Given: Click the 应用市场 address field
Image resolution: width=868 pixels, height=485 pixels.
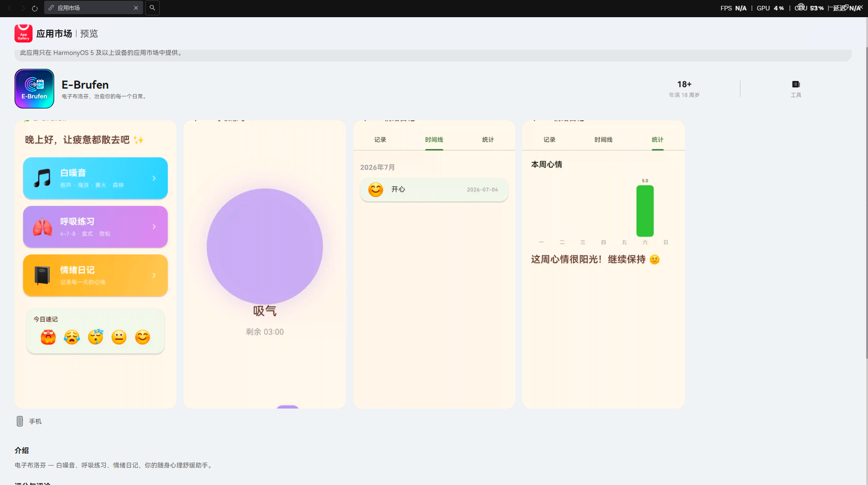Looking at the screenshot, I should click(x=93, y=8).
